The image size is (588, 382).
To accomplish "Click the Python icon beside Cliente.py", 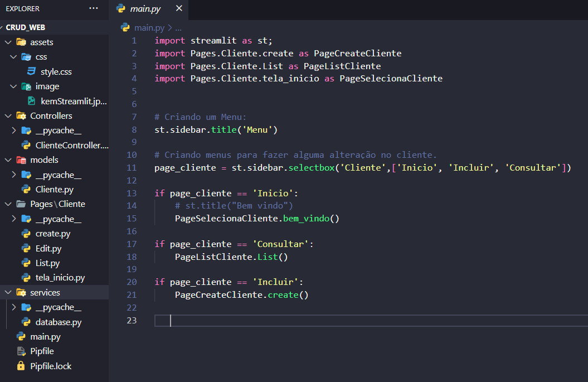I will pos(26,189).
